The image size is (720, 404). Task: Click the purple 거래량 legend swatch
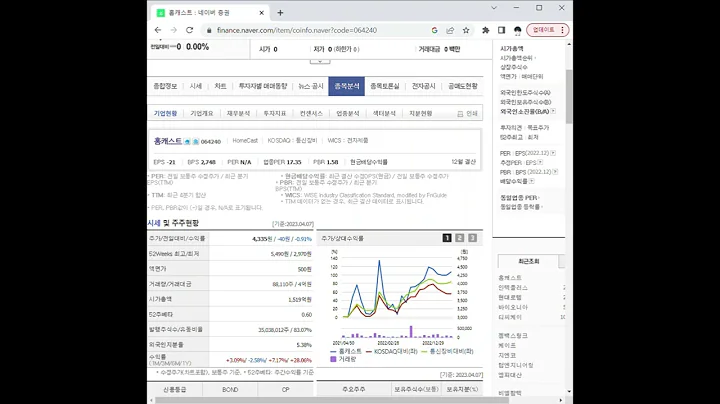tap(333, 359)
